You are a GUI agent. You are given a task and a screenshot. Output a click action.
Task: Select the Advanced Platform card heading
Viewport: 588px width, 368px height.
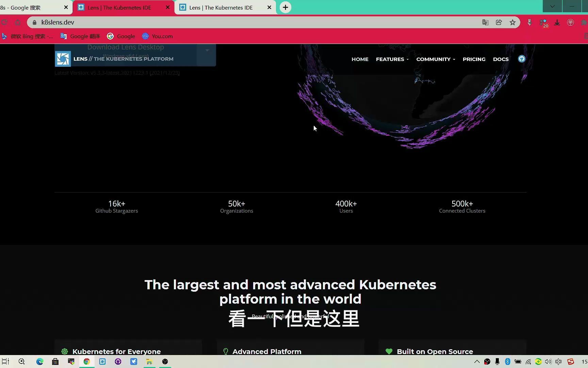(267, 351)
